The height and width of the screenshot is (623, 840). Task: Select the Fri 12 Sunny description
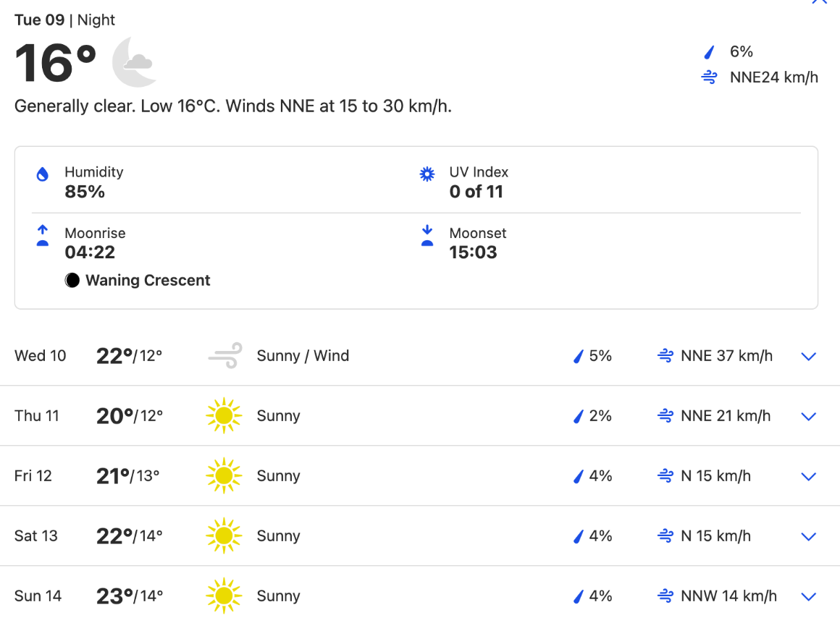pyautogui.click(x=279, y=476)
